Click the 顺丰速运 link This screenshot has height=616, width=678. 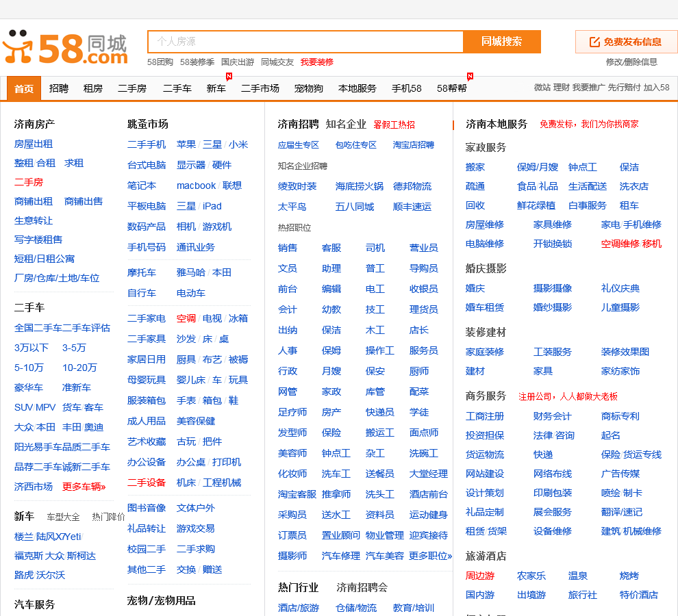412,207
